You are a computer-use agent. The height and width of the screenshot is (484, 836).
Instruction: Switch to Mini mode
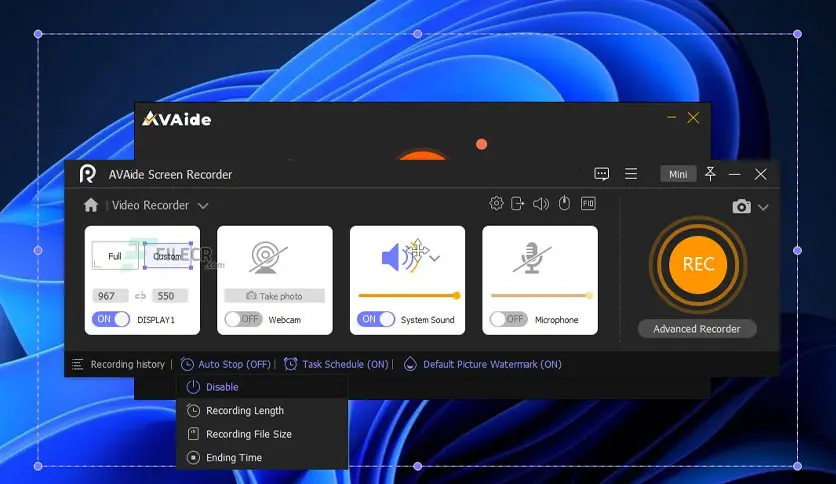pyautogui.click(x=678, y=174)
